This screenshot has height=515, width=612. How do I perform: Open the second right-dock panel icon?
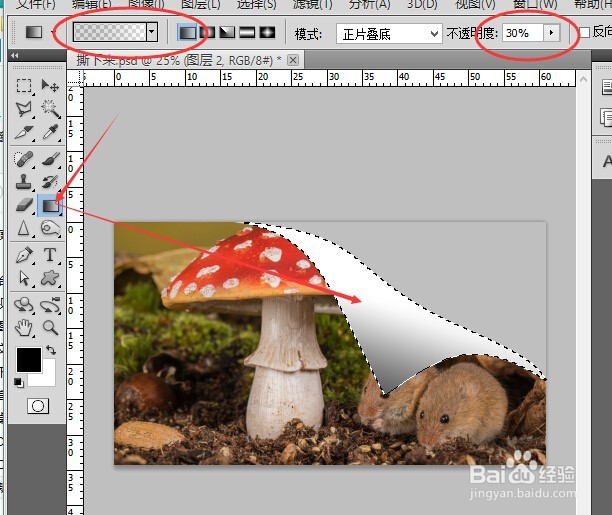coord(607,117)
